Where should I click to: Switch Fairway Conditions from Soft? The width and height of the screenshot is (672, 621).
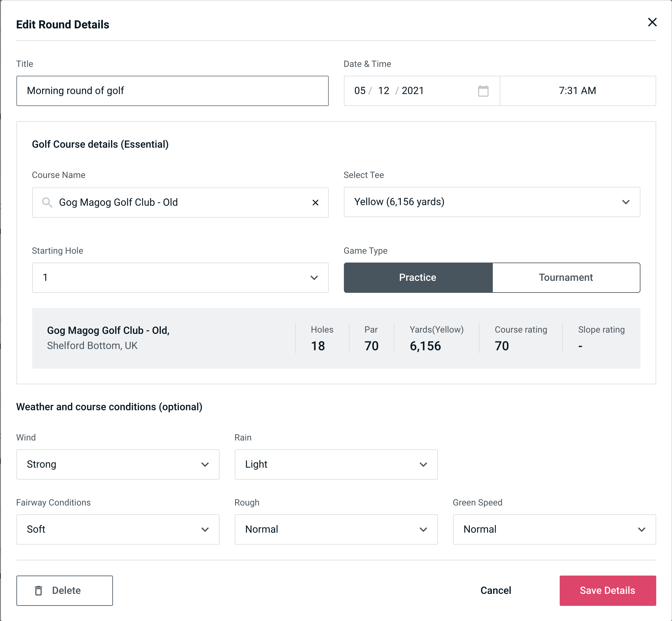click(117, 530)
